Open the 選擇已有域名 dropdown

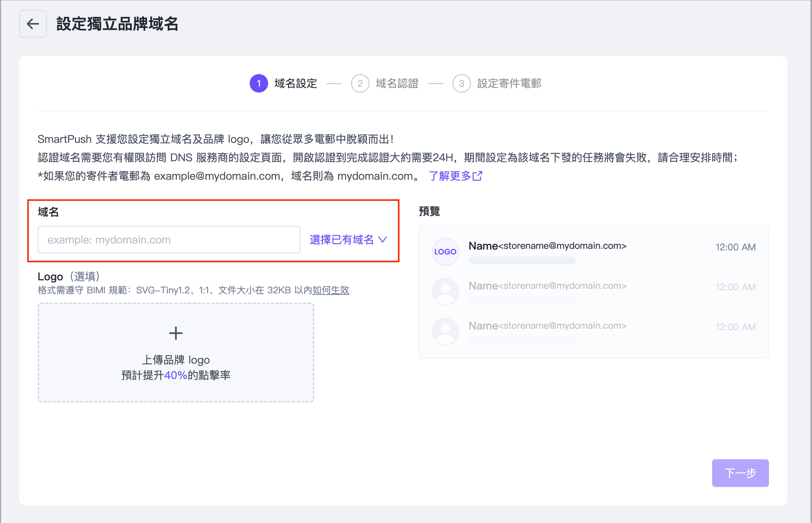pos(341,240)
